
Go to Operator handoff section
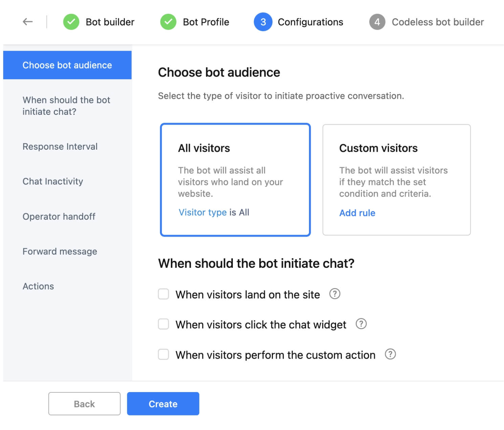tap(59, 216)
